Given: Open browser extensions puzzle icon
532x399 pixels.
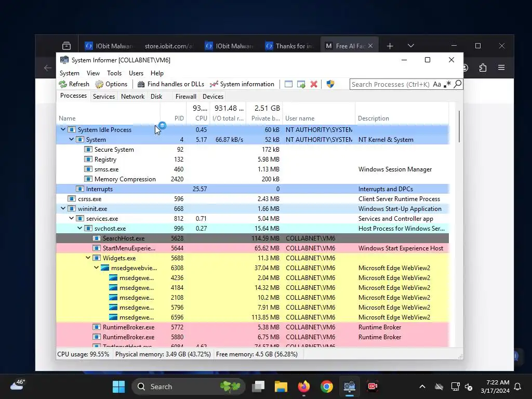Looking at the screenshot, I should [x=483, y=68].
